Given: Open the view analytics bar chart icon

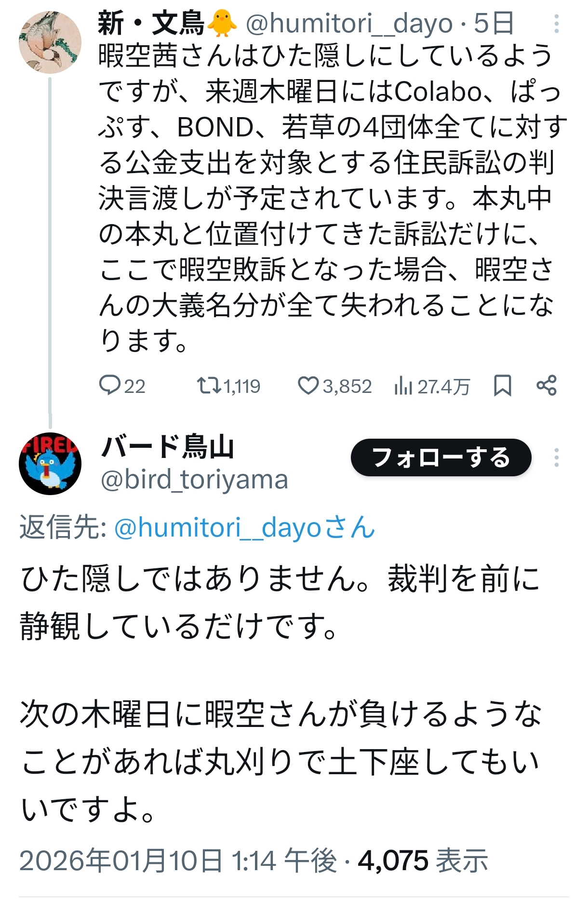Looking at the screenshot, I should tap(403, 386).
